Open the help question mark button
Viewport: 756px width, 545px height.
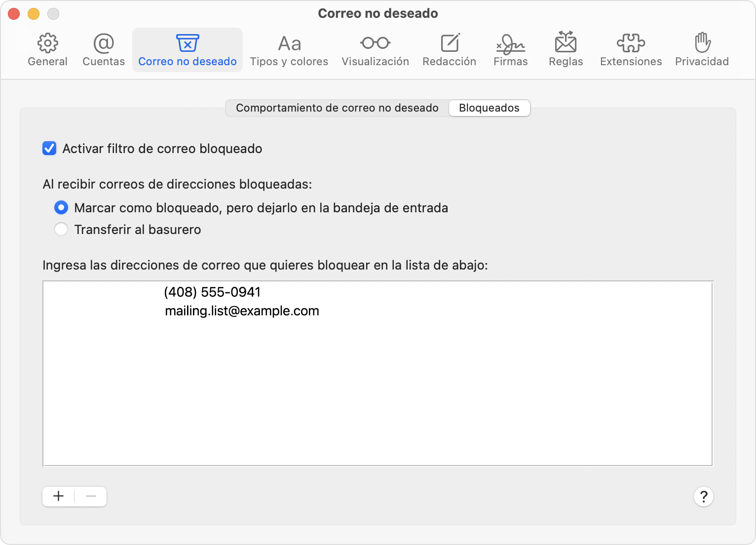coord(703,497)
